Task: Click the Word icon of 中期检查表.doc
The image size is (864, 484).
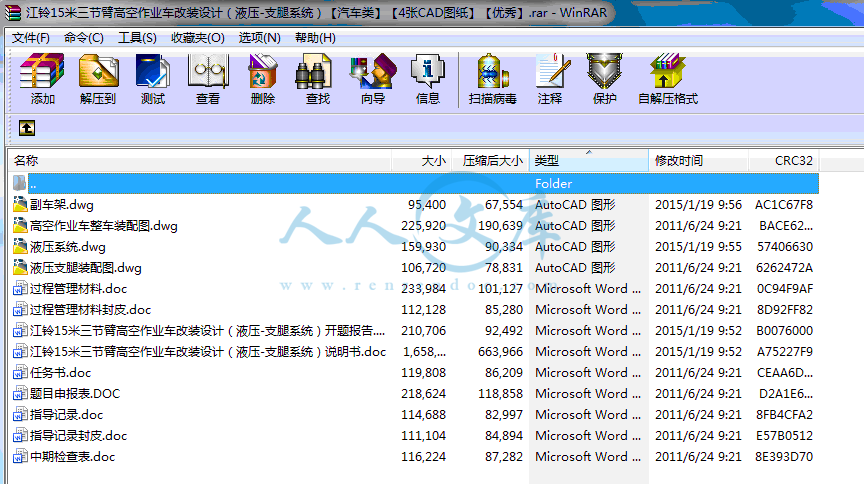Action: 20,456
